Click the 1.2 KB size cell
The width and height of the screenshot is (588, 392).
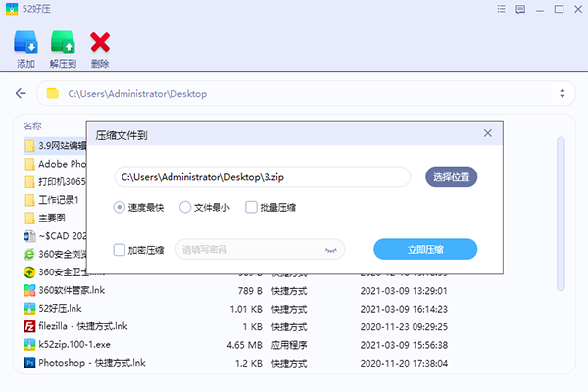point(249,363)
